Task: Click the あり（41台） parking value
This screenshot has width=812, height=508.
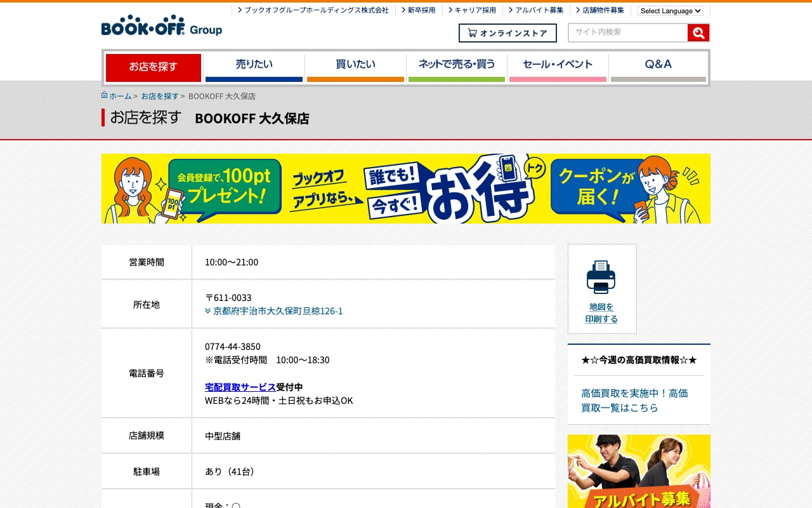Action: [230, 472]
